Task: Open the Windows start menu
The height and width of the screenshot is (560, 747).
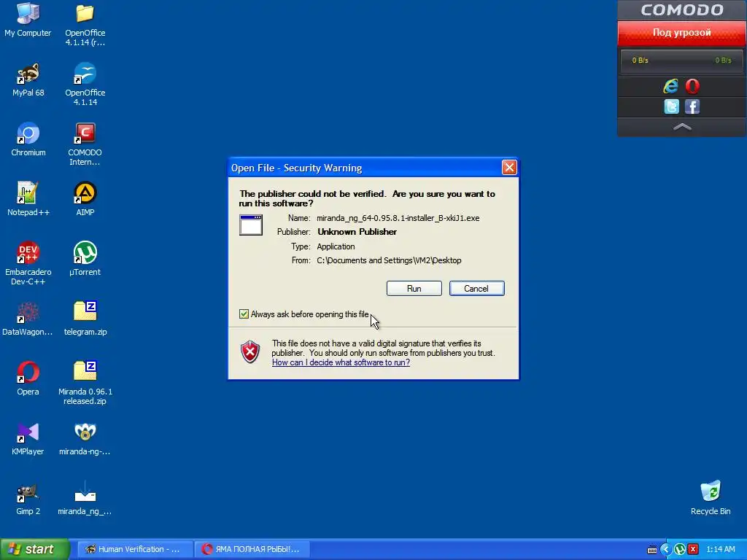Action: (x=35, y=549)
